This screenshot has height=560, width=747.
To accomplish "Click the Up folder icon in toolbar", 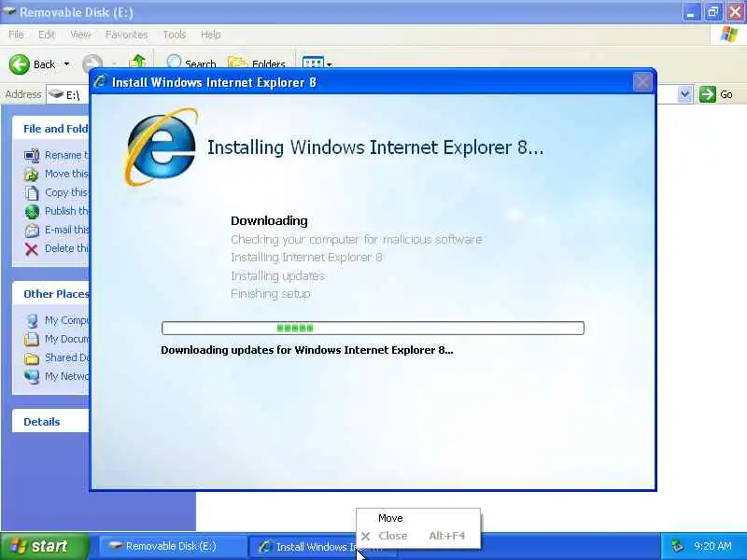I will (137, 62).
